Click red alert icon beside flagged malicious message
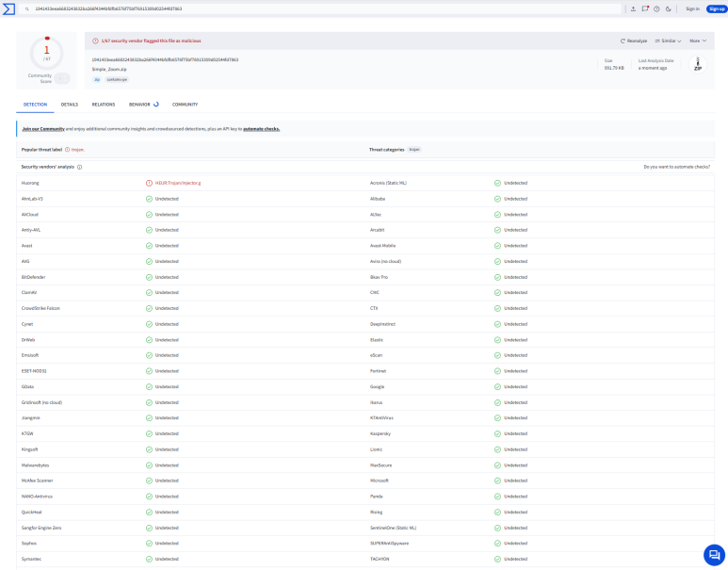 pos(95,41)
